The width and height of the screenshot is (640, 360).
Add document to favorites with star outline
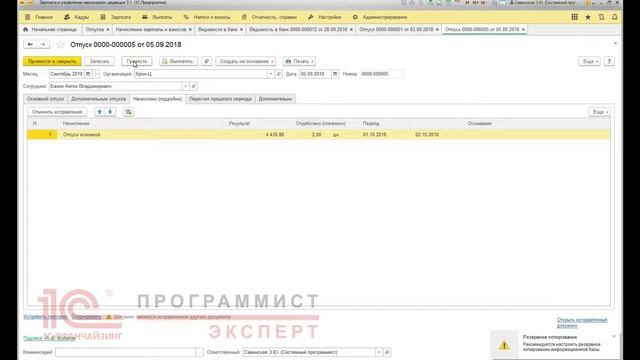60,44
